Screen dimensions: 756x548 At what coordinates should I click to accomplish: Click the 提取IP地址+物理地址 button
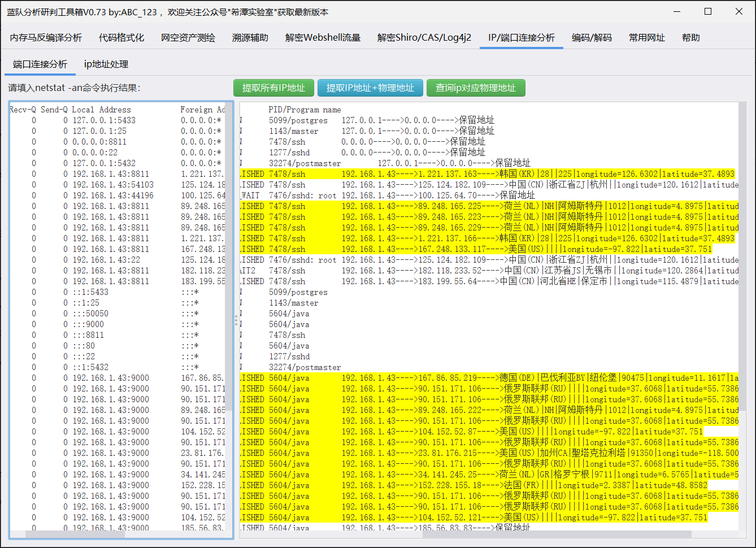pyautogui.click(x=370, y=88)
